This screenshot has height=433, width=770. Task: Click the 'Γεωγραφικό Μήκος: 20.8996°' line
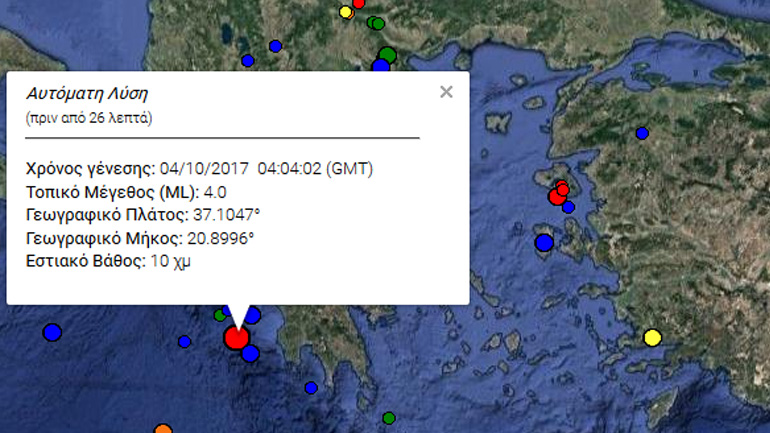pyautogui.click(x=140, y=238)
